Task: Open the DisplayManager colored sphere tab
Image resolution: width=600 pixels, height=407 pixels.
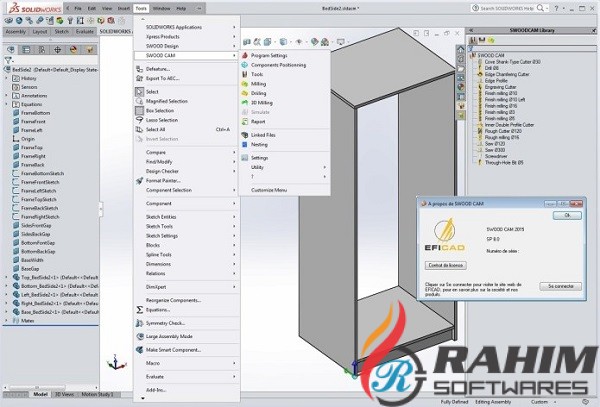Action: 73,50
